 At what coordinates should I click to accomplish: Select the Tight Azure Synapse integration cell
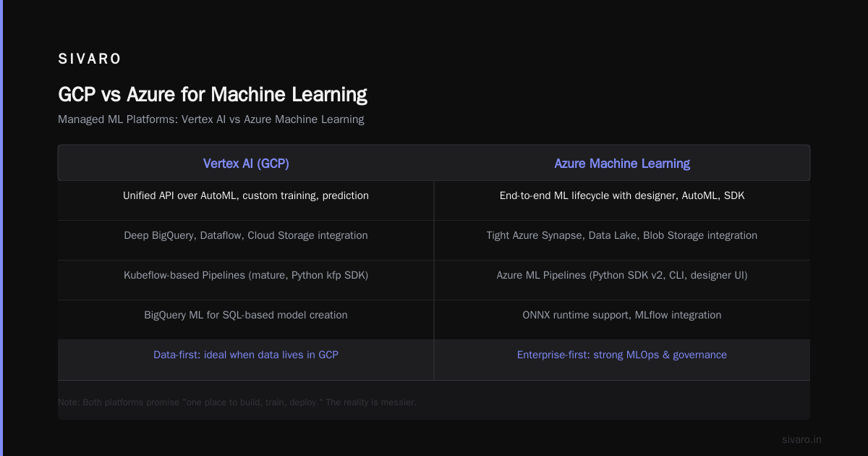[622, 235]
